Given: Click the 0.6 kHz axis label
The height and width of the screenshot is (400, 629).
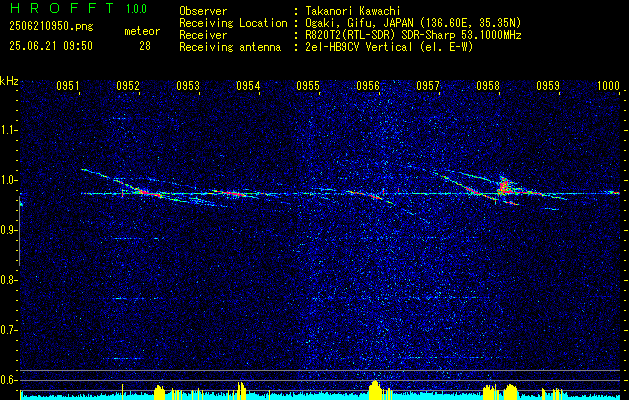Looking at the screenshot, I should click(x=8, y=380).
